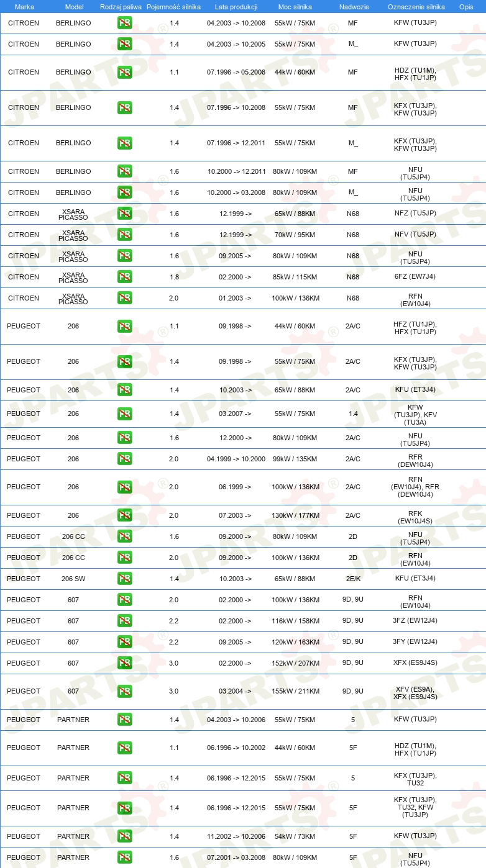
Task: Click the 'Oznaczenie silnika' column header
Action: [416, 6]
